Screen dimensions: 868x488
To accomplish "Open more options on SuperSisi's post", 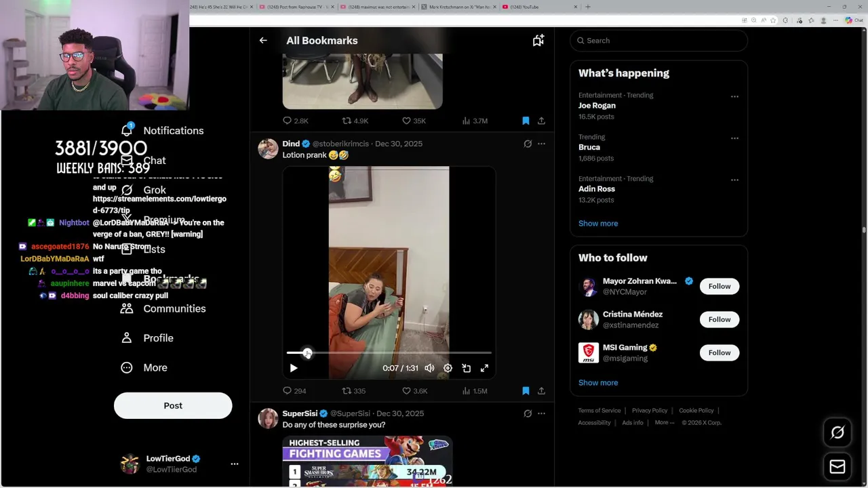I will (541, 413).
